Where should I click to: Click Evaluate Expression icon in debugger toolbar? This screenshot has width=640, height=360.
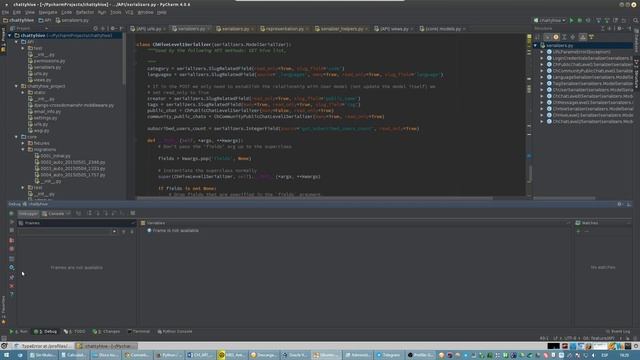pos(133,213)
